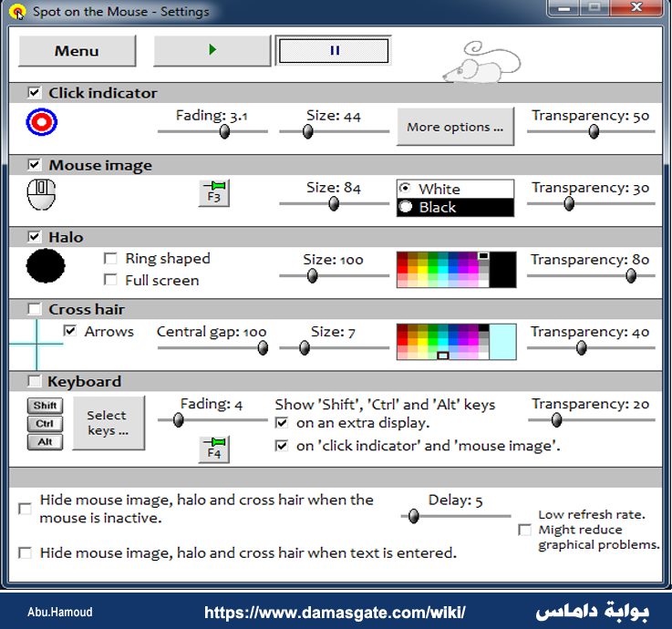Screen dimensions: 672x629
Task: Click the red-blue target click indicator icon
Action: pos(42,122)
